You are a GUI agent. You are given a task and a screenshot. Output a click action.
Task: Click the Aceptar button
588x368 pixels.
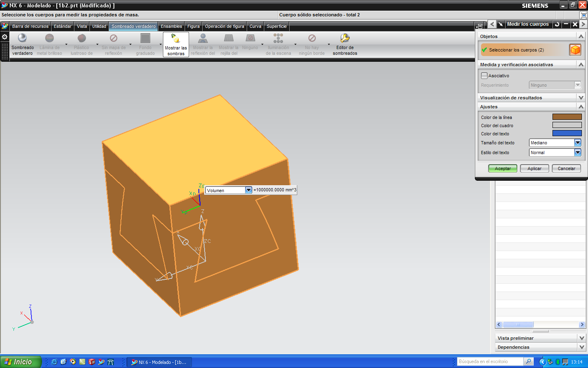pyautogui.click(x=503, y=168)
